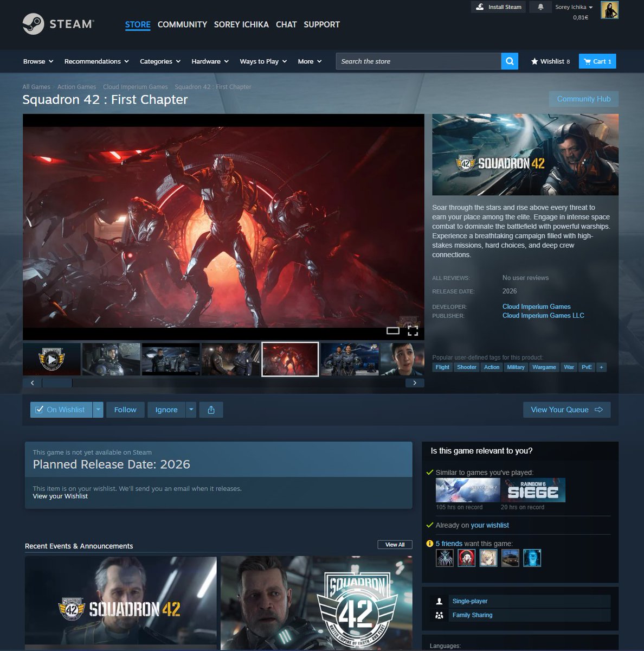Click the Military tag
The width and height of the screenshot is (644, 651).
click(x=516, y=367)
